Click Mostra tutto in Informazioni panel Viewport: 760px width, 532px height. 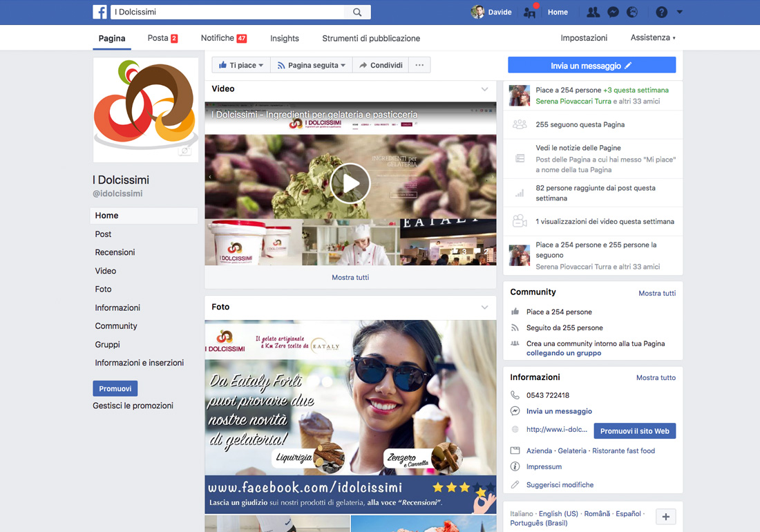(656, 377)
